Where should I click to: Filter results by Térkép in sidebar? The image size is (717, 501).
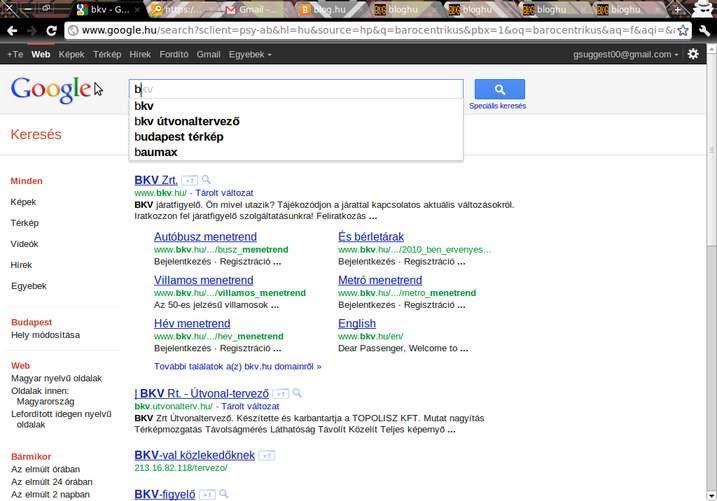pyautogui.click(x=25, y=223)
